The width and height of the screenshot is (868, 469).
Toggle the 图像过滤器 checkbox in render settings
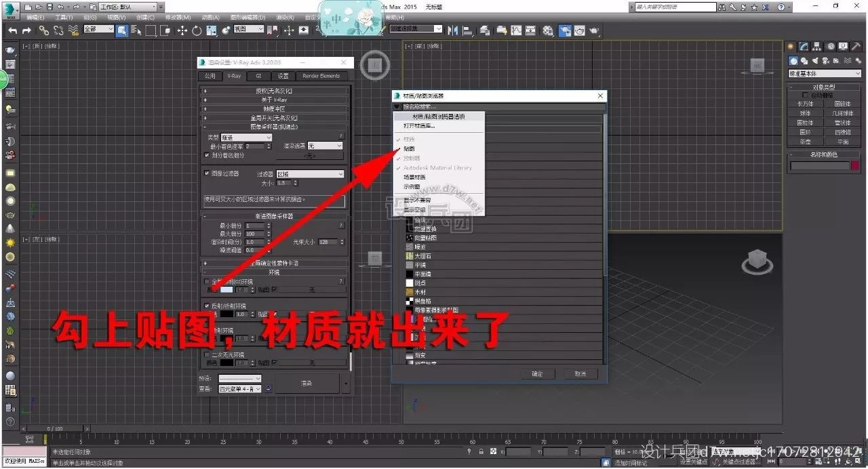(208, 173)
